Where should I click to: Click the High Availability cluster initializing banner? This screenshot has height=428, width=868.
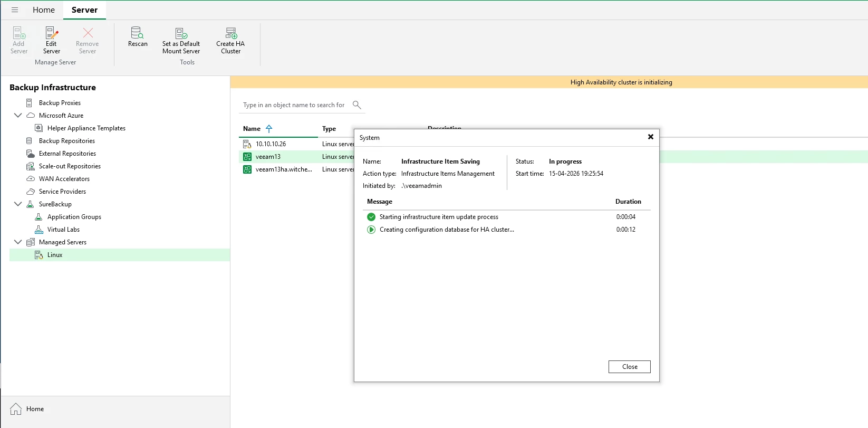(549, 82)
